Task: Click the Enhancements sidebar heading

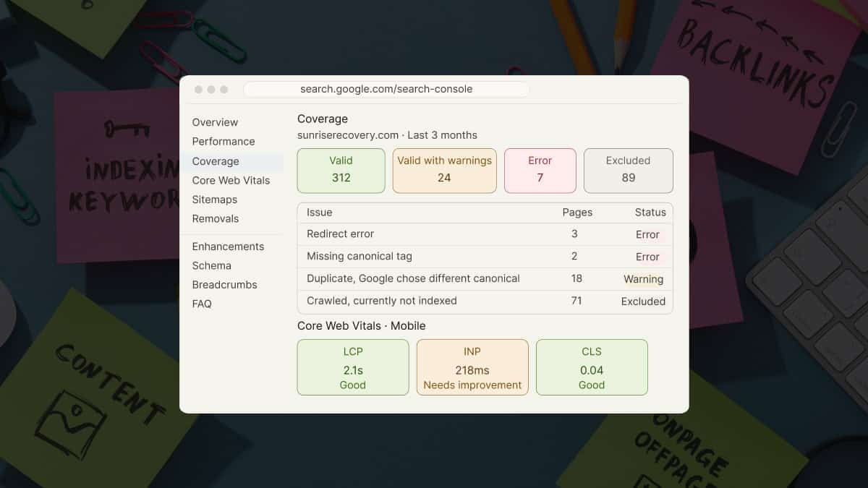Action: click(228, 247)
